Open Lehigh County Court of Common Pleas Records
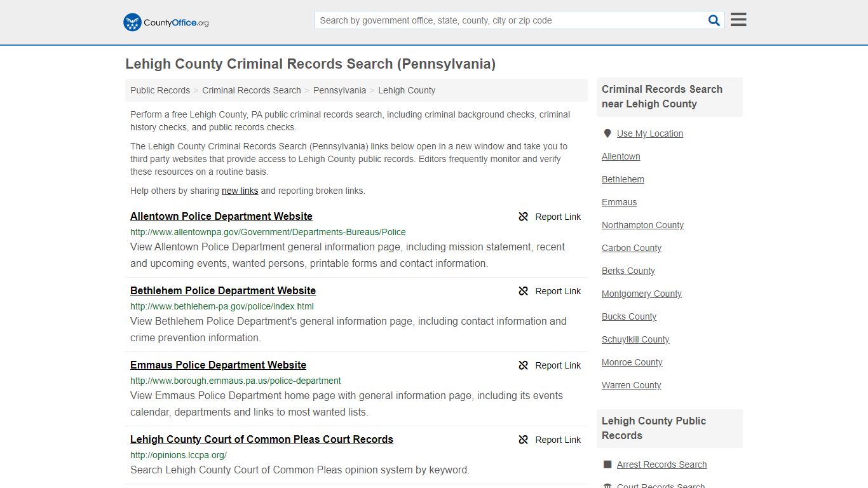The image size is (868, 488). 262,439
